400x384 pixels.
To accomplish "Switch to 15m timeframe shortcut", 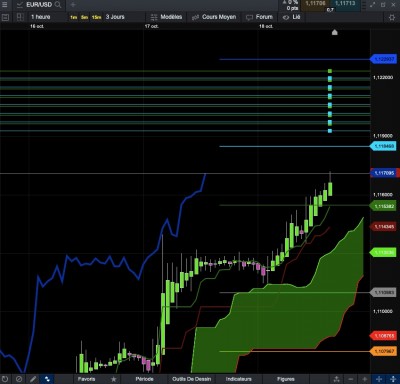I will [x=96, y=17].
